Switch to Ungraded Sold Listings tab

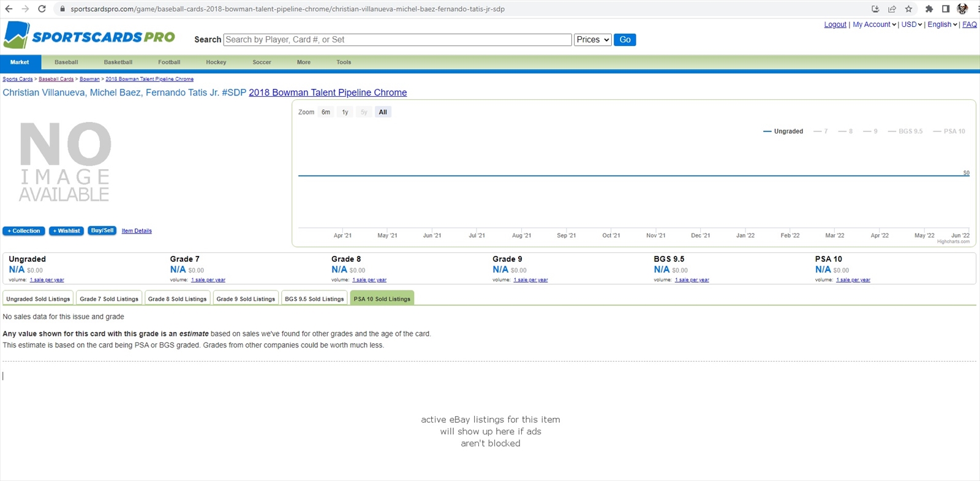coord(38,298)
